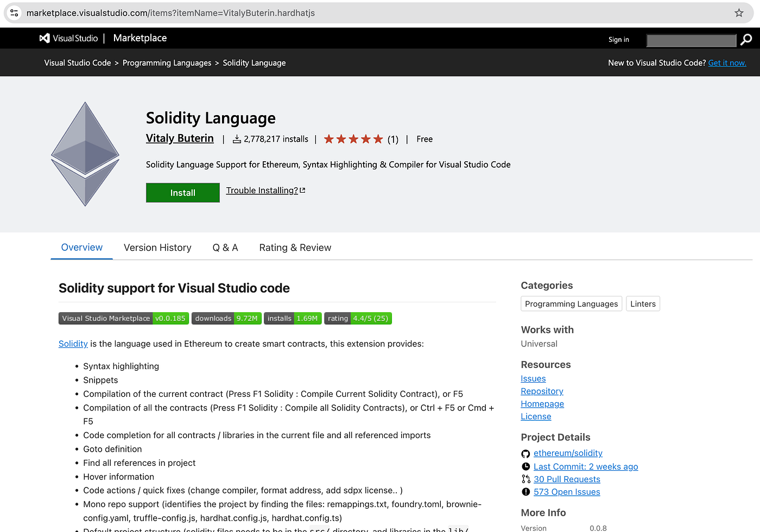This screenshot has height=532, width=760.
Task: Click the browser address bar URL
Action: 170,13
